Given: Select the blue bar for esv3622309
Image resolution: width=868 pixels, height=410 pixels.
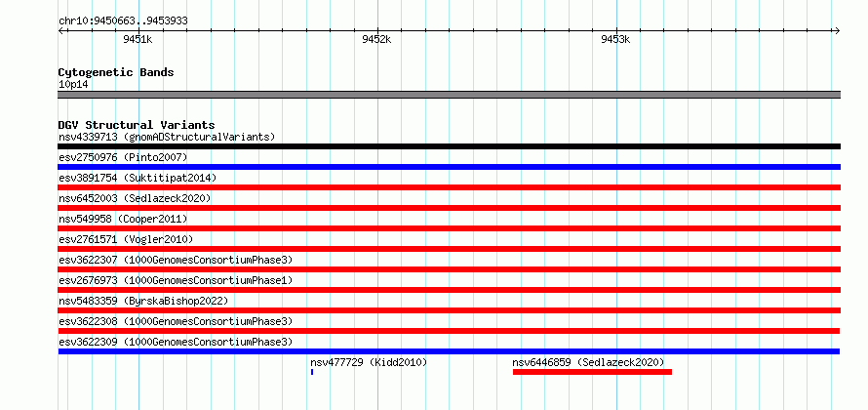Looking at the screenshot, I should click(449, 351).
